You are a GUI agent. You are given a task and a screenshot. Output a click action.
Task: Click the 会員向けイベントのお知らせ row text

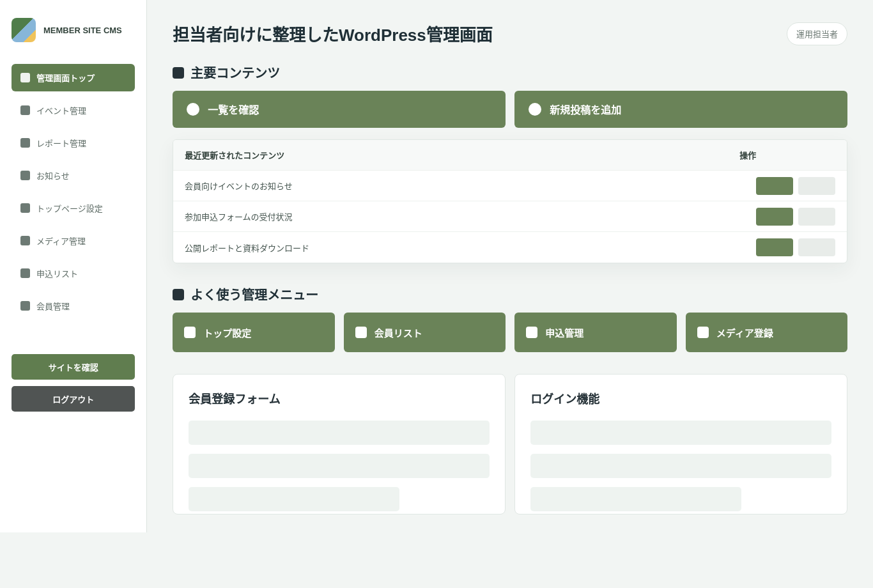click(238, 186)
